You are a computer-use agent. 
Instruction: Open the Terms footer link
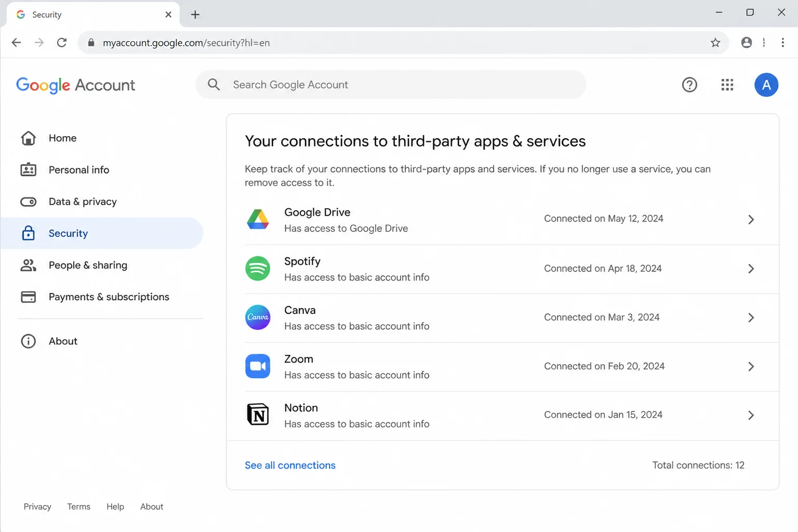pos(78,507)
